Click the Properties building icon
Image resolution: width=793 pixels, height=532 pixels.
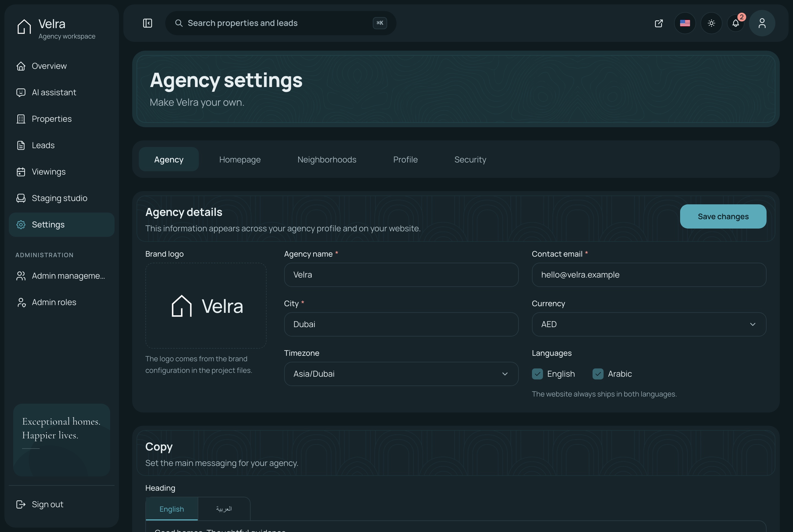tap(21, 119)
